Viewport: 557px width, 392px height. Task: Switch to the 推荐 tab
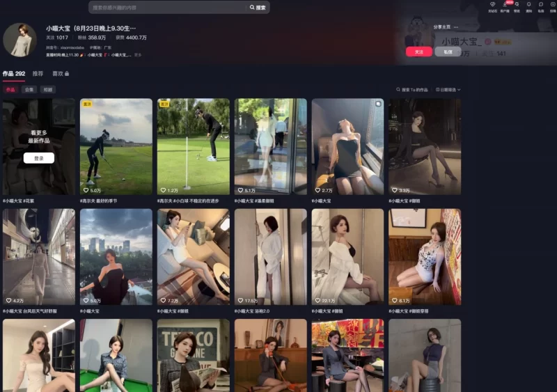[x=38, y=73]
